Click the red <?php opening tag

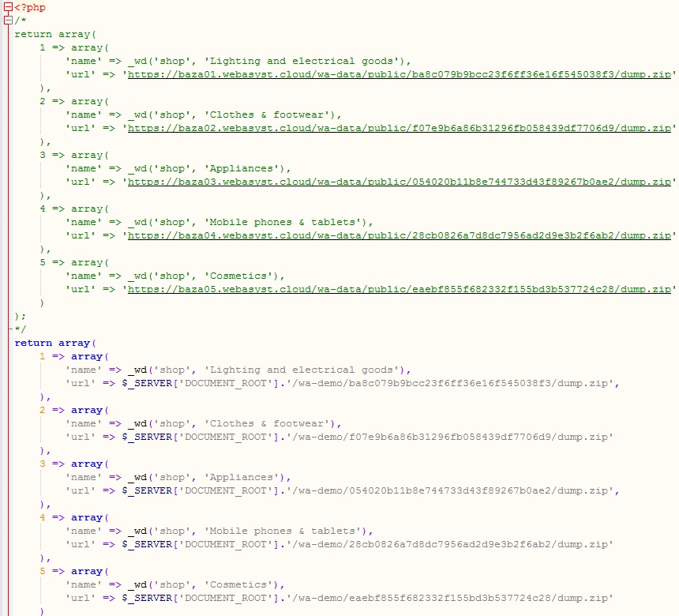30,7
